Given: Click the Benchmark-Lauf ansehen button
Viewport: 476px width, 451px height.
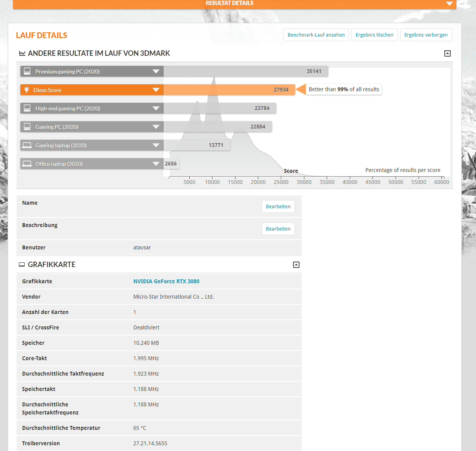Looking at the screenshot, I should point(316,35).
